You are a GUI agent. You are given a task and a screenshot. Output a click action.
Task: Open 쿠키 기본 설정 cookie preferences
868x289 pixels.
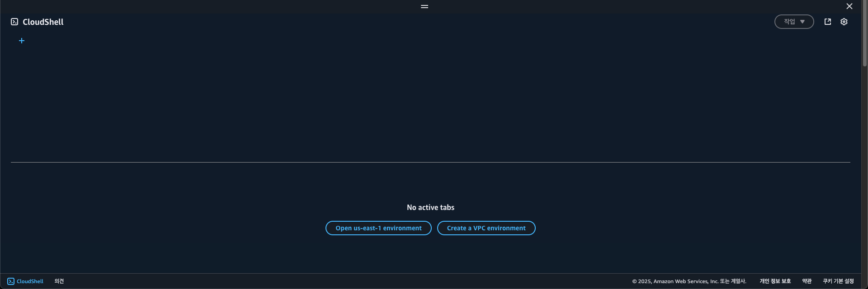(x=838, y=281)
